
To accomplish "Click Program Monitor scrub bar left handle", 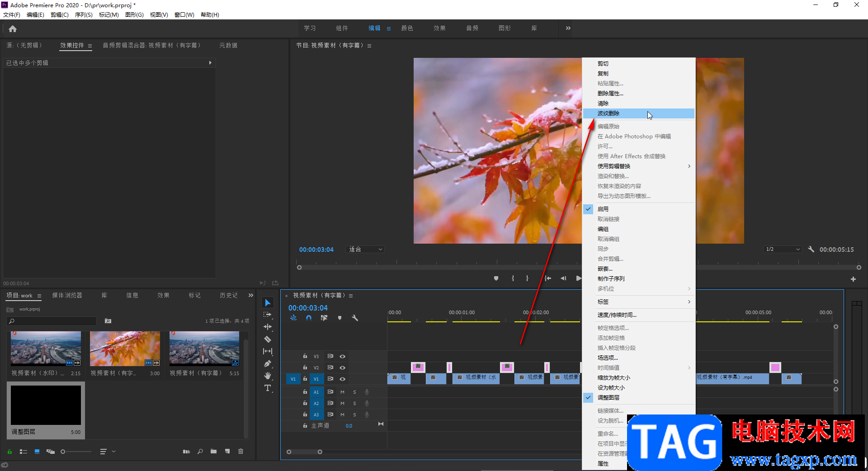I will [299, 268].
